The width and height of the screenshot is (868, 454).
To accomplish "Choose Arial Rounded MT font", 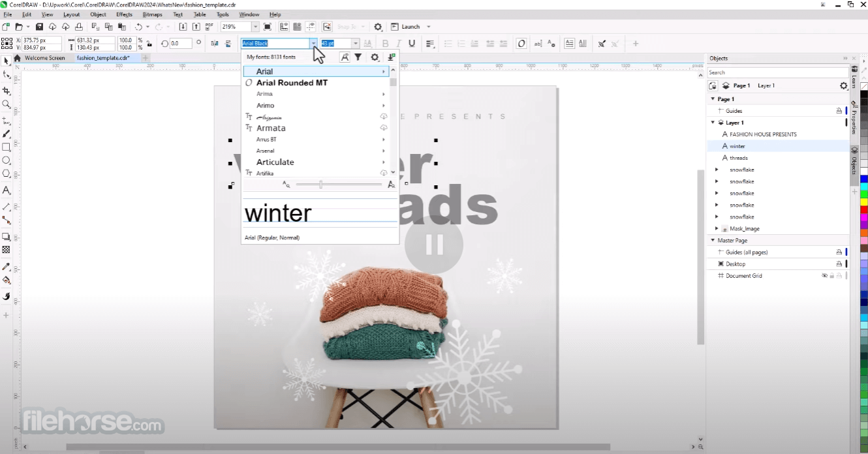I will (292, 83).
